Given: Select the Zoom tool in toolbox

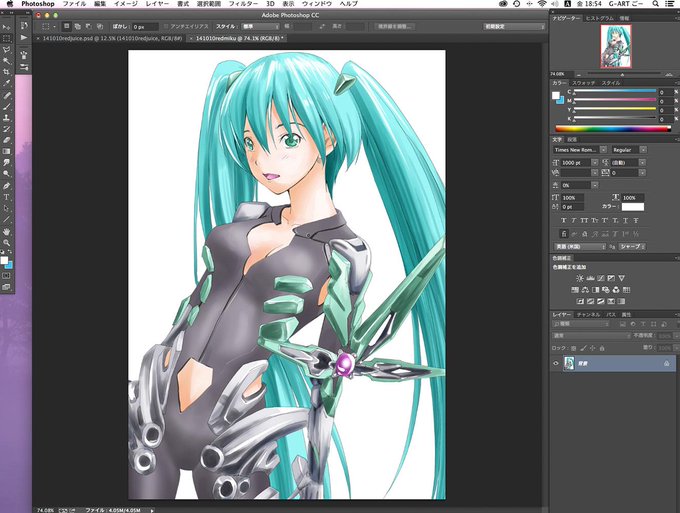Looking at the screenshot, I should [x=7, y=243].
